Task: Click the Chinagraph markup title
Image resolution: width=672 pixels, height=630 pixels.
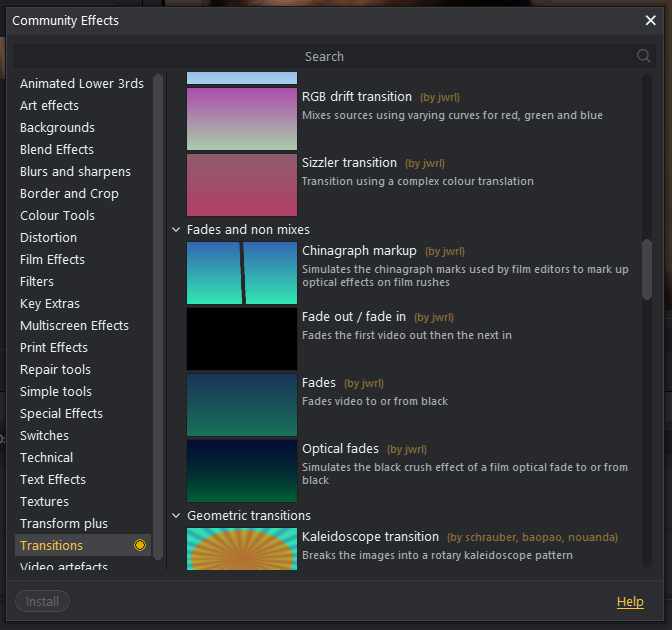Action: tap(359, 251)
